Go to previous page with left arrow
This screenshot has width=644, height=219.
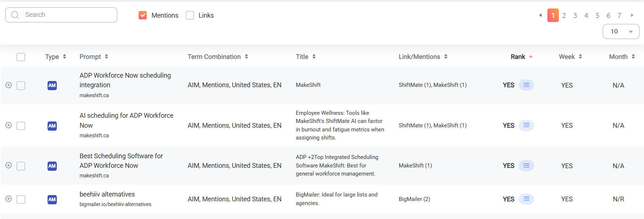tap(540, 15)
